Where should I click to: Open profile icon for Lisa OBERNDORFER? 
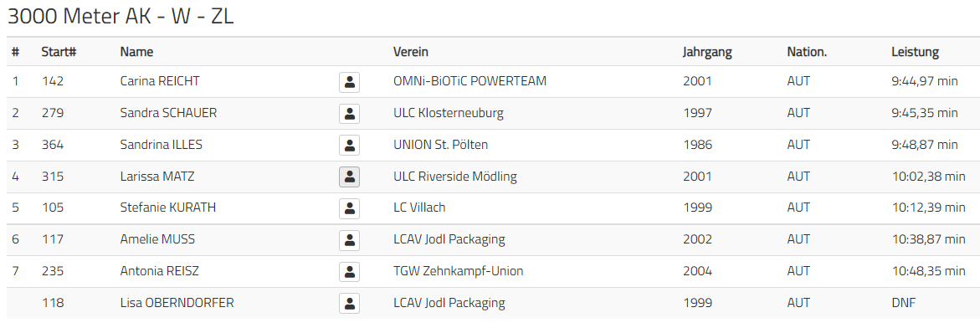pyautogui.click(x=349, y=304)
